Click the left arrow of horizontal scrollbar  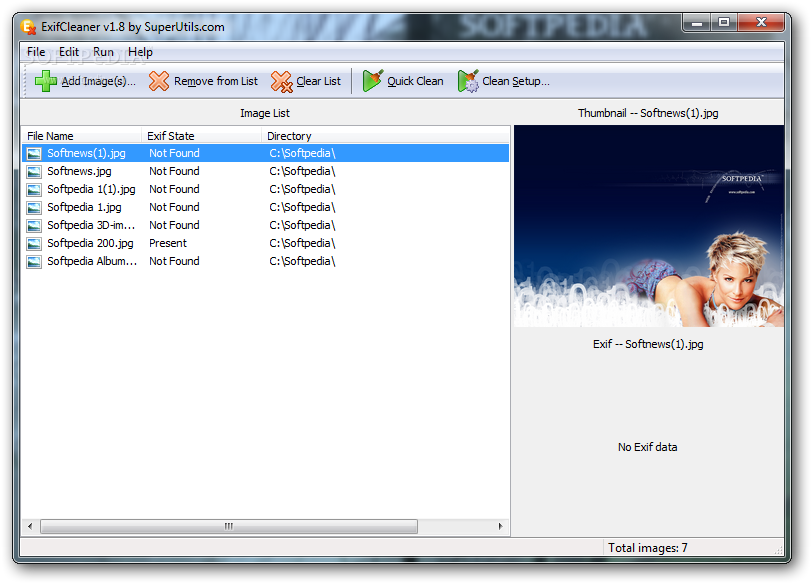(30, 527)
